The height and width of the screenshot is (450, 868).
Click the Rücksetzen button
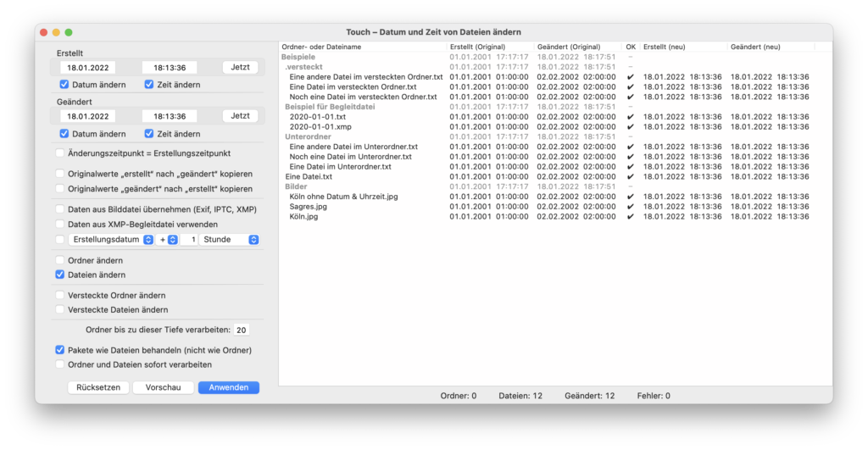[98, 387]
